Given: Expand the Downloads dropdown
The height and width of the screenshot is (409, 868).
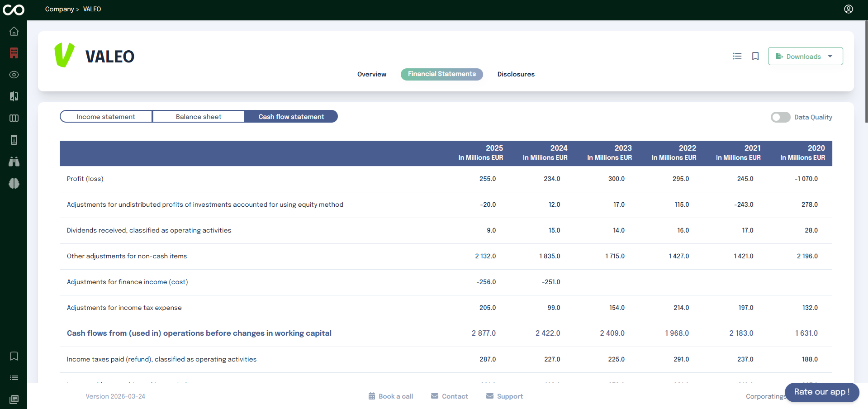Looking at the screenshot, I should tap(805, 56).
